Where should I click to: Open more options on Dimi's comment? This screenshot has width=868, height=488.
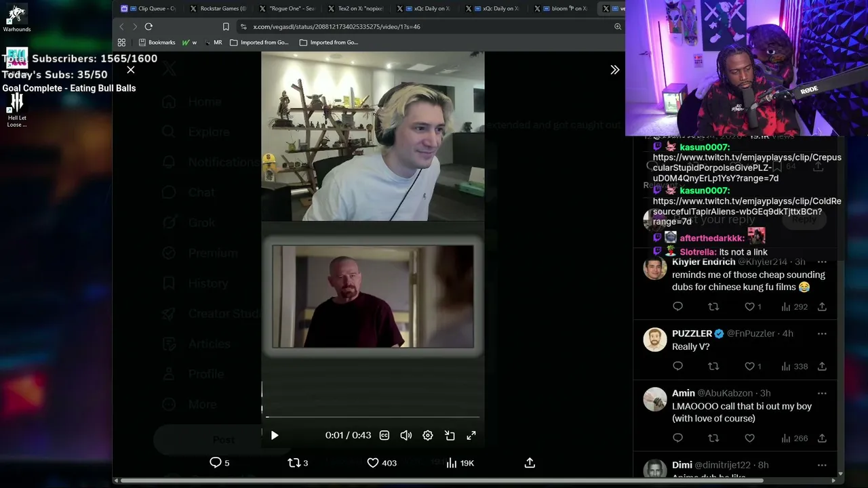[822, 465]
